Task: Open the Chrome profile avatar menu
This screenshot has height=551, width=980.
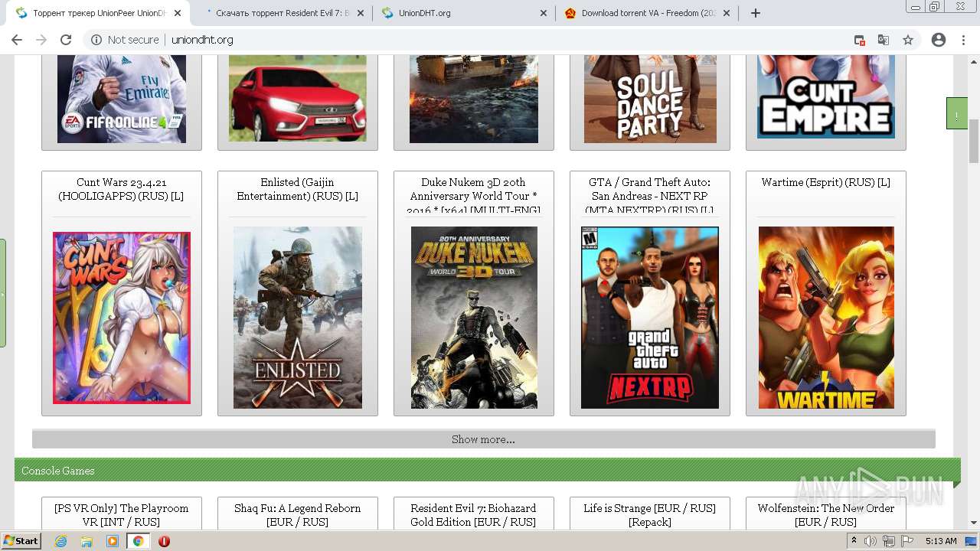Action: [939, 40]
